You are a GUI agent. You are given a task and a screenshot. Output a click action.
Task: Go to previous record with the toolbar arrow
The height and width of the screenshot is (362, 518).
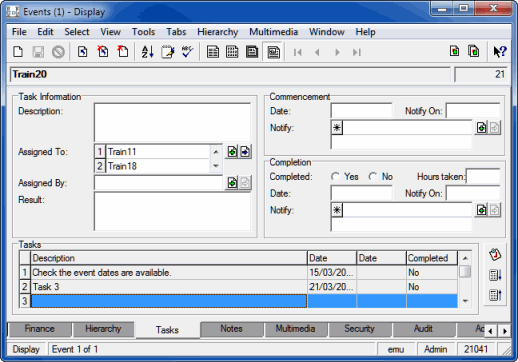(317, 52)
